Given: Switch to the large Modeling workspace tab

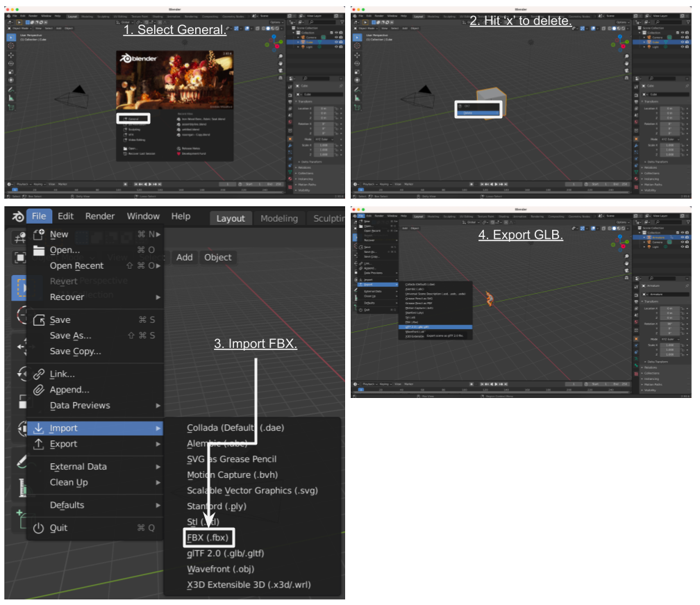Looking at the screenshot, I should (x=278, y=218).
